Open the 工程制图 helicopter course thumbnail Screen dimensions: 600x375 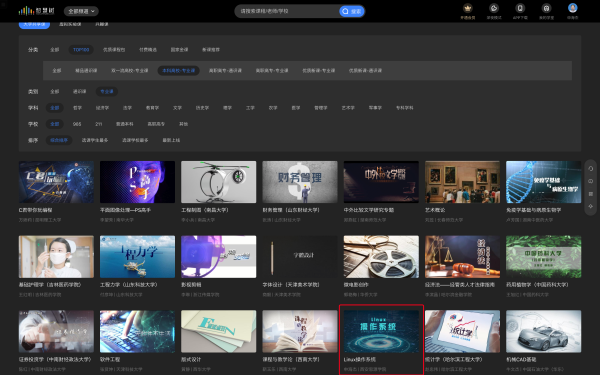point(218,182)
